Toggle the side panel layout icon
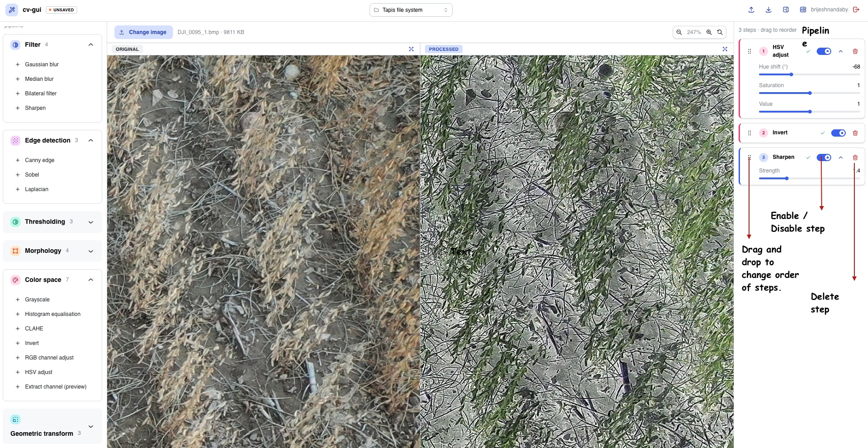This screenshot has width=868, height=448. tap(786, 10)
